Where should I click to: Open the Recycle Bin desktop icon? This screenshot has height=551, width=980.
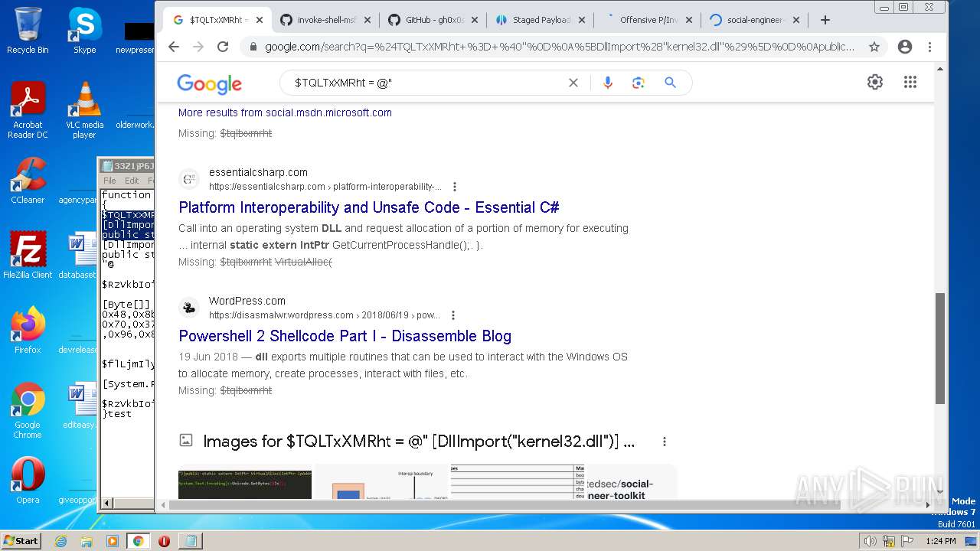28,31
